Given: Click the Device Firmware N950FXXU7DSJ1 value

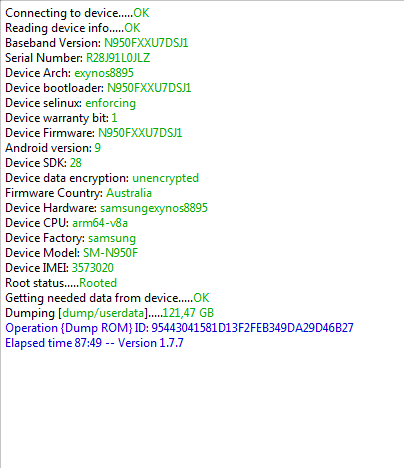Looking at the screenshot, I should coord(140,133).
